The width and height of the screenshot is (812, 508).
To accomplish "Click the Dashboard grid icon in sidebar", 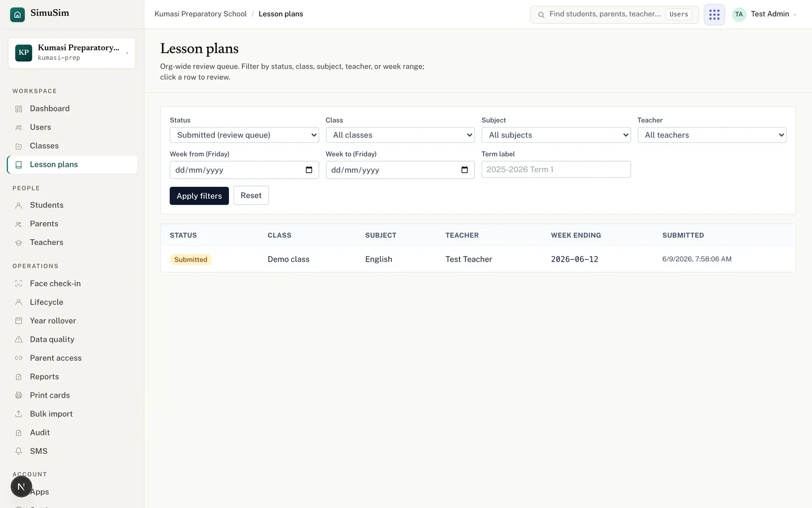I will pos(19,109).
